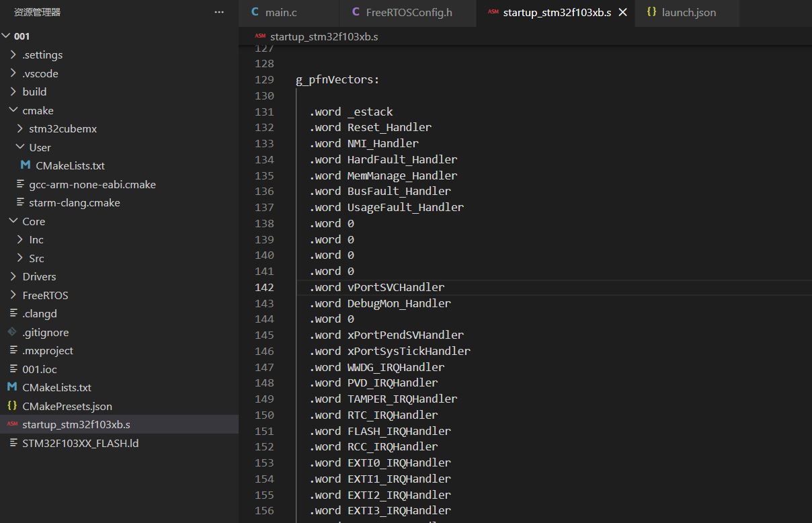Viewport: 812px width, 523px height.
Task: Collapse the cmake folder
Action: click(x=13, y=110)
